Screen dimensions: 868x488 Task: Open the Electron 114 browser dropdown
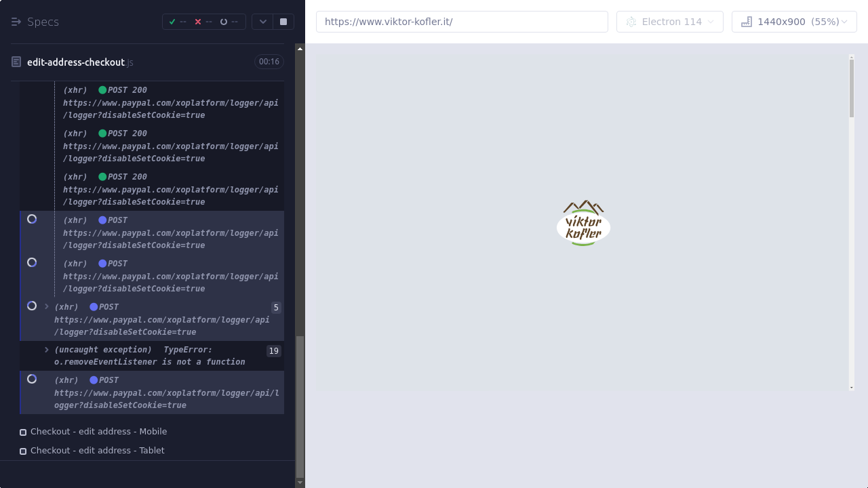(x=669, y=22)
